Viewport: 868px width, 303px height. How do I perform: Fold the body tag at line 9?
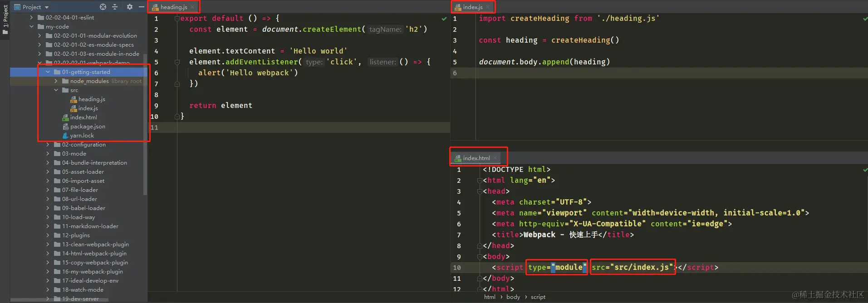pyautogui.click(x=479, y=257)
